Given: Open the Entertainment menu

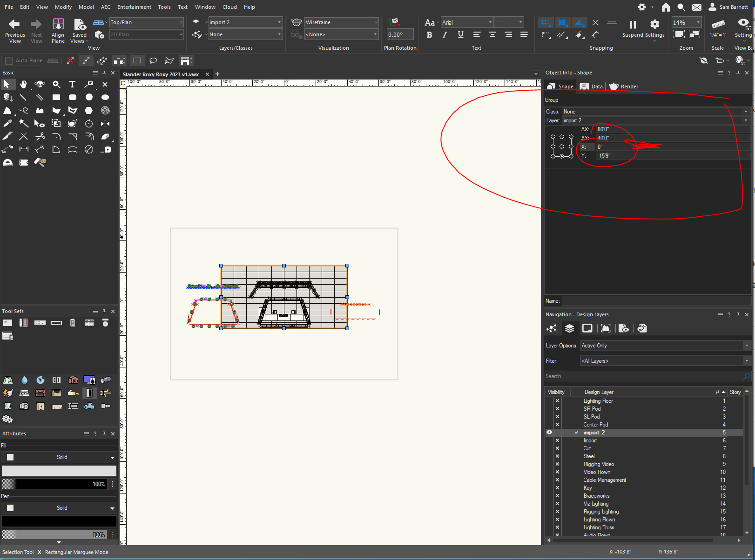Looking at the screenshot, I should tap(134, 7).
